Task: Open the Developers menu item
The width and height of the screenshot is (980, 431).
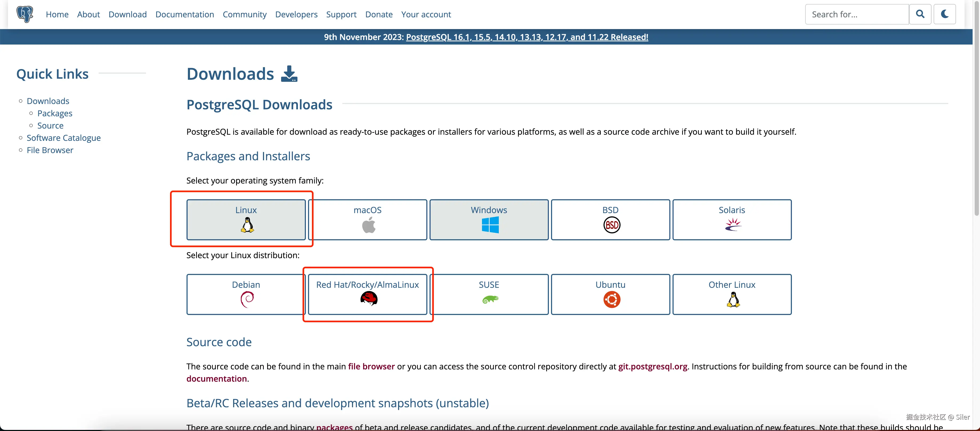Action: 296,14
